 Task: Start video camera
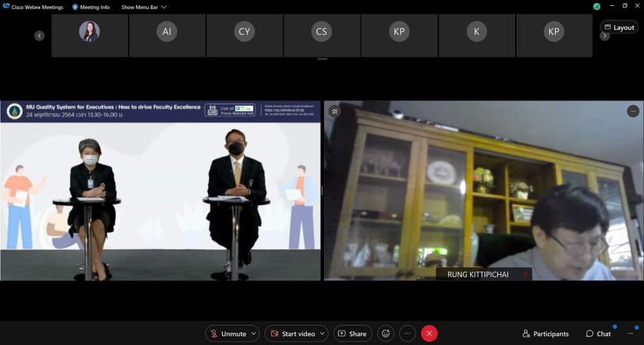tap(292, 333)
